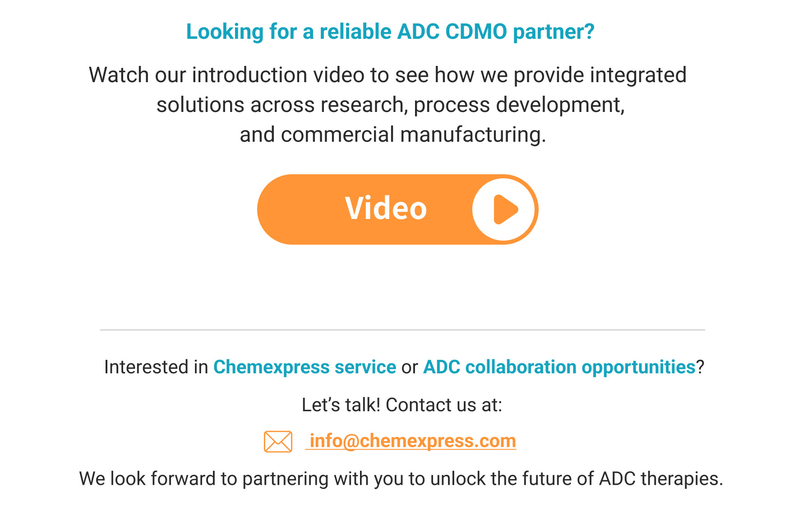Open 'ADC collaboration opportunities' link
Screen dimensions: 812x525
point(559,367)
